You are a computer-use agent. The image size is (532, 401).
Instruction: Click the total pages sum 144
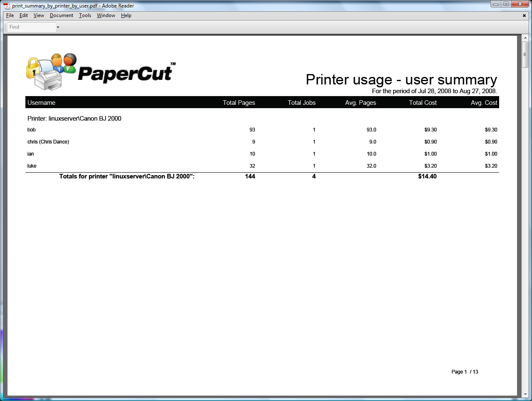click(250, 176)
